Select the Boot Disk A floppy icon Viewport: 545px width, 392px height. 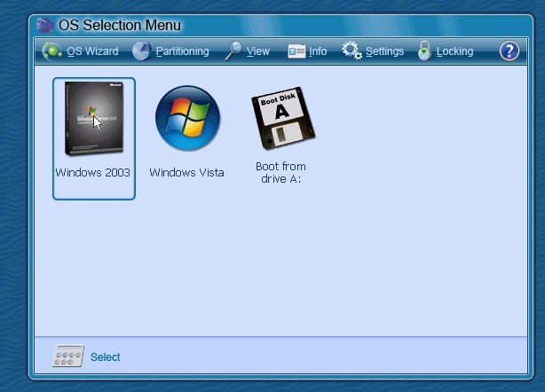(283, 118)
